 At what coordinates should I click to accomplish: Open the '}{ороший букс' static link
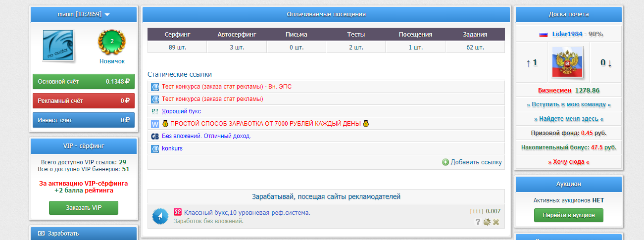click(181, 111)
